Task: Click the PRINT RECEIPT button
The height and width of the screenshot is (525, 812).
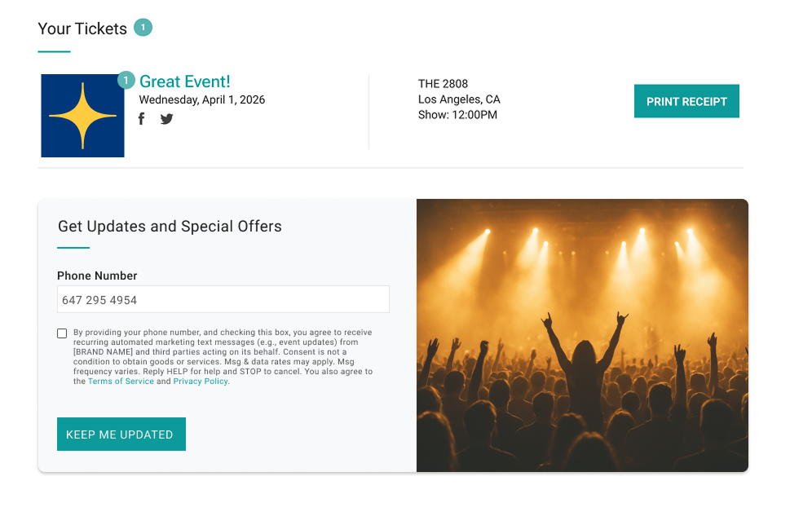Action: point(686,101)
